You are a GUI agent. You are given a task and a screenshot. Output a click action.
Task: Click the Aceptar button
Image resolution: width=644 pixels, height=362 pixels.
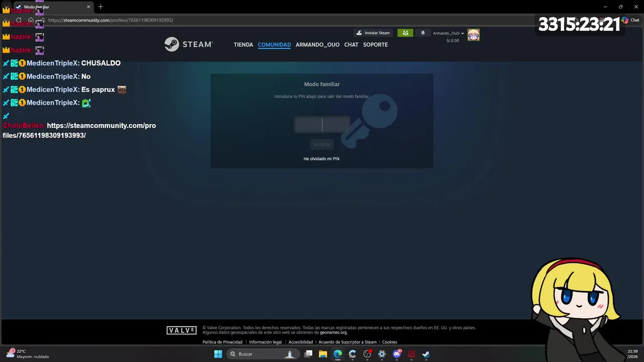322,144
